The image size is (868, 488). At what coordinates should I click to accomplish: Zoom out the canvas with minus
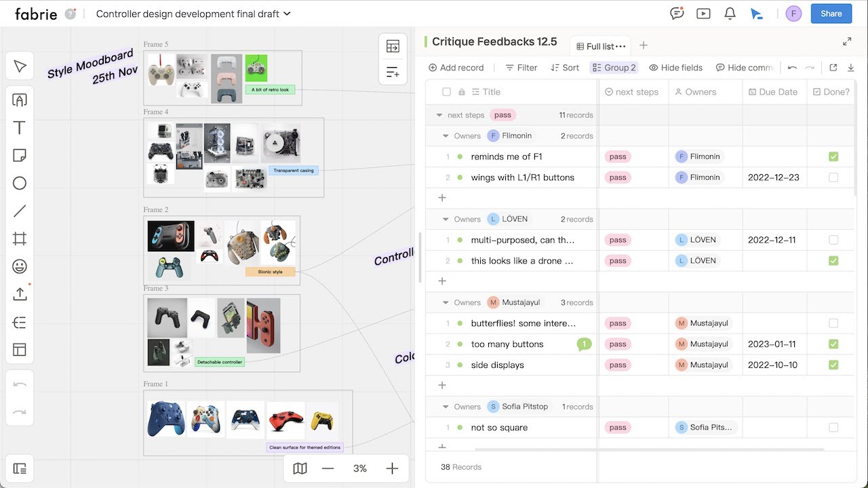(328, 468)
